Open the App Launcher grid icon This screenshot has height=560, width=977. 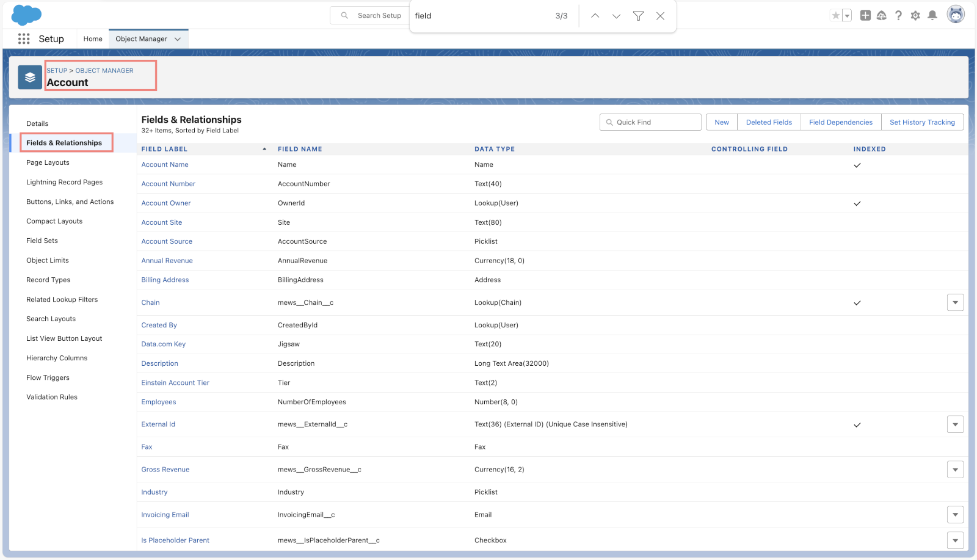[x=24, y=38]
